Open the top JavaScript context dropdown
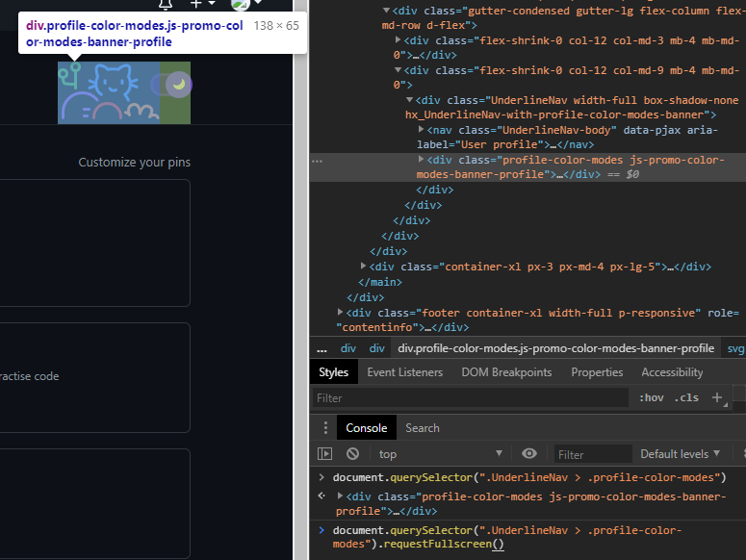 coord(441,454)
